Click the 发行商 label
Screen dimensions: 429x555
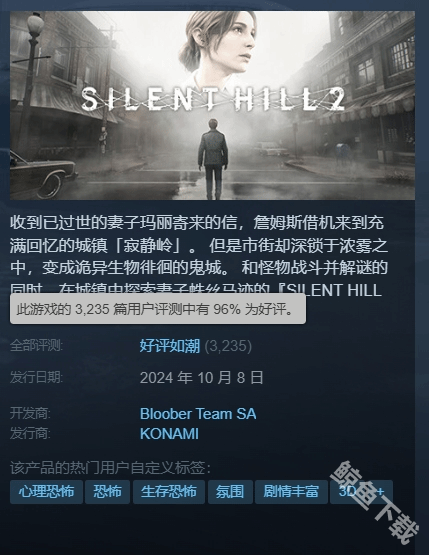click(30, 433)
